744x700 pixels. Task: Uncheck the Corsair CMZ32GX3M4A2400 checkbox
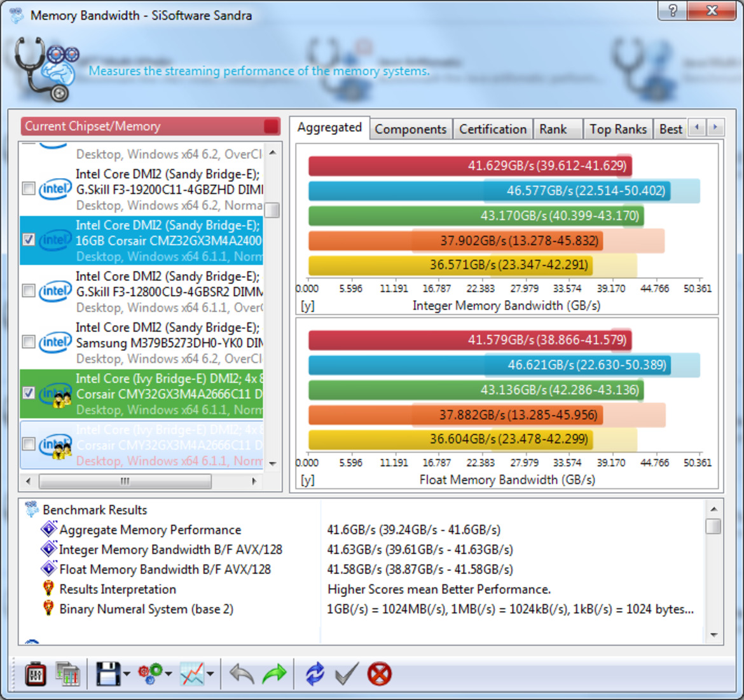(x=29, y=240)
